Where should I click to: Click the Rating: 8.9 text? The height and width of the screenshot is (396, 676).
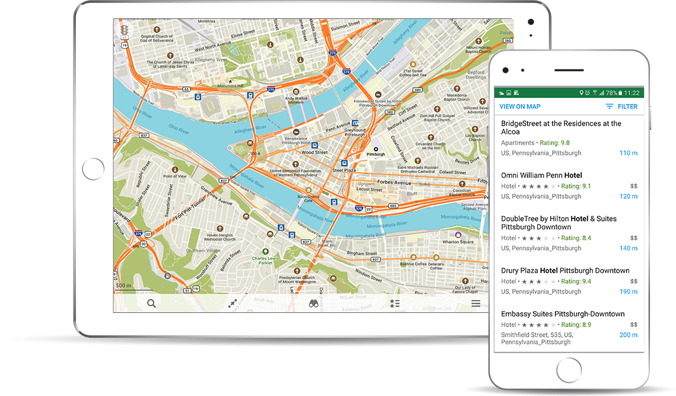576,325
